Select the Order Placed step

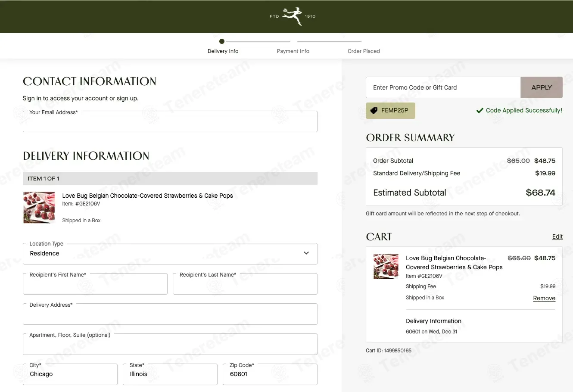(364, 51)
